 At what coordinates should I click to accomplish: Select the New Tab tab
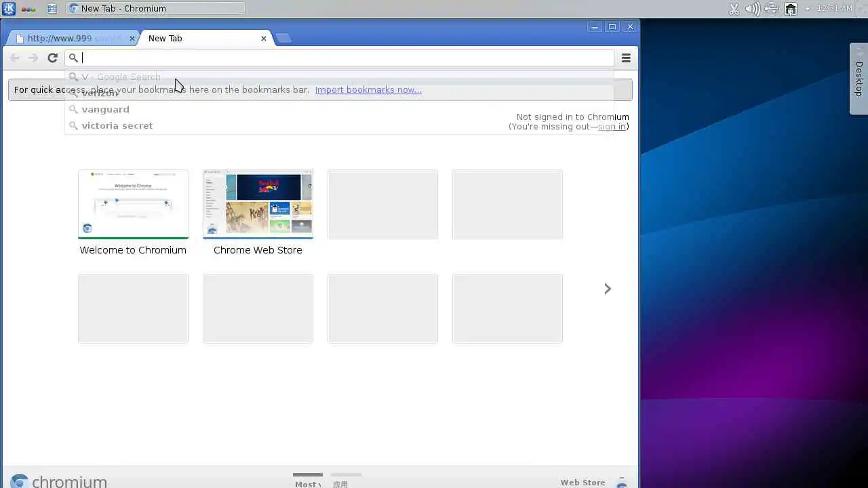click(x=203, y=39)
